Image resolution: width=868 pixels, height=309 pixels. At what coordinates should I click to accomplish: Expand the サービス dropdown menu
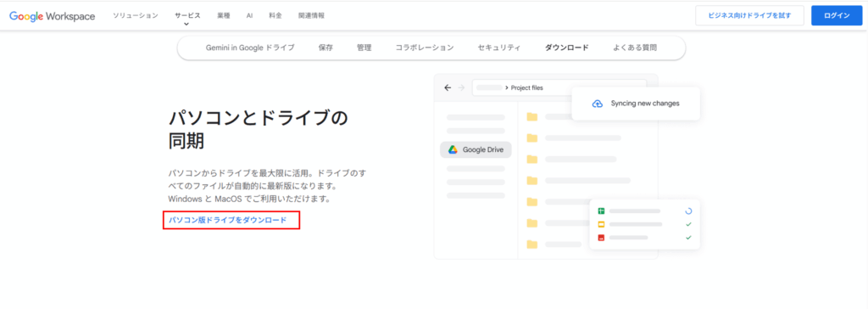click(x=187, y=18)
